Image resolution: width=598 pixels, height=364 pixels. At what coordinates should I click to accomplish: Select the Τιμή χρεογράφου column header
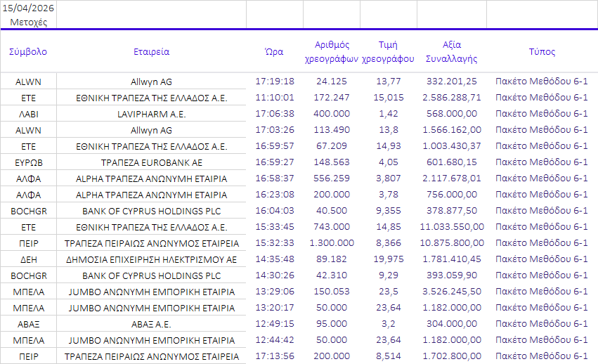388,51
